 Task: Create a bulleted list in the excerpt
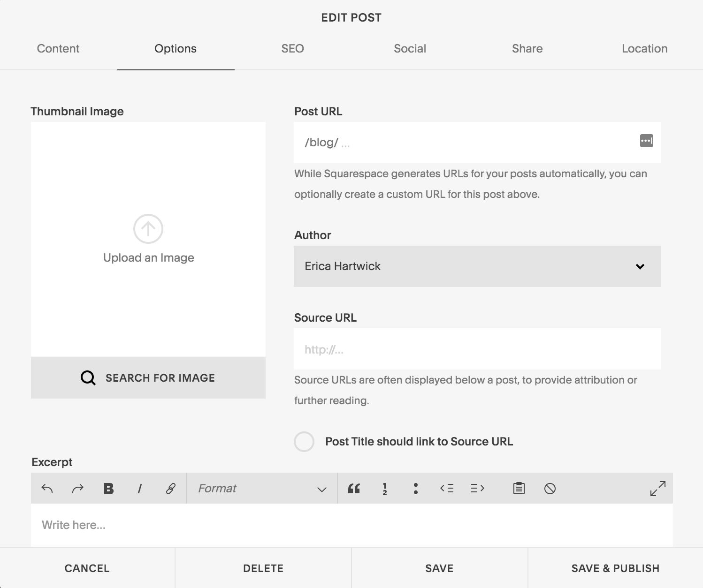click(415, 488)
